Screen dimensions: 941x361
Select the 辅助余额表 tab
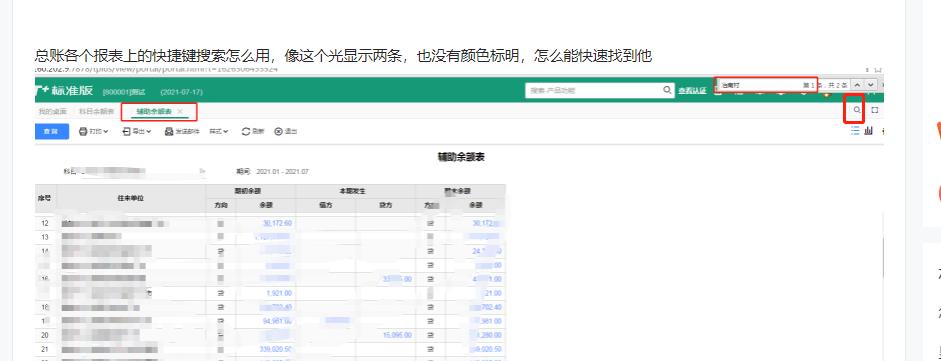click(x=154, y=112)
